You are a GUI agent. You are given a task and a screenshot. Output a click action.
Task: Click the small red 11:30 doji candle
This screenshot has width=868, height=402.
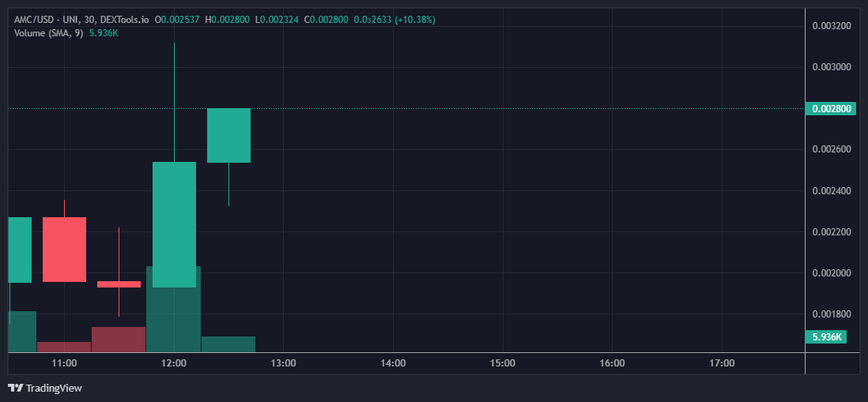coord(119,284)
